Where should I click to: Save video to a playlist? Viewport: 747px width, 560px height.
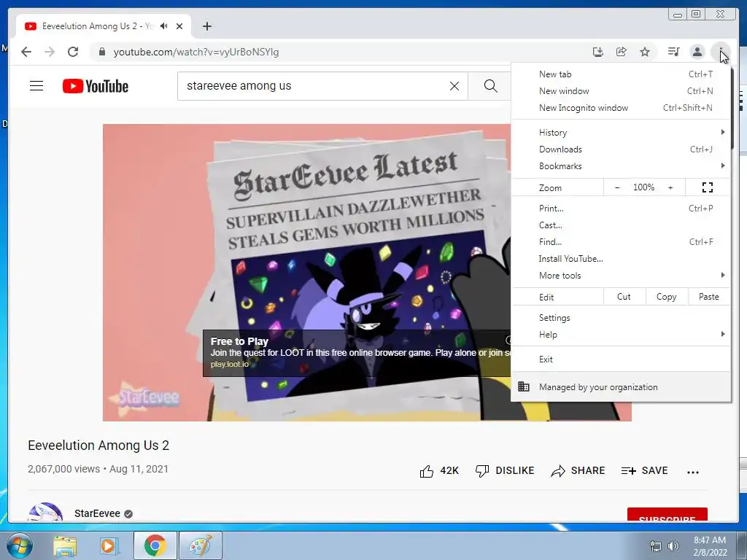click(645, 471)
